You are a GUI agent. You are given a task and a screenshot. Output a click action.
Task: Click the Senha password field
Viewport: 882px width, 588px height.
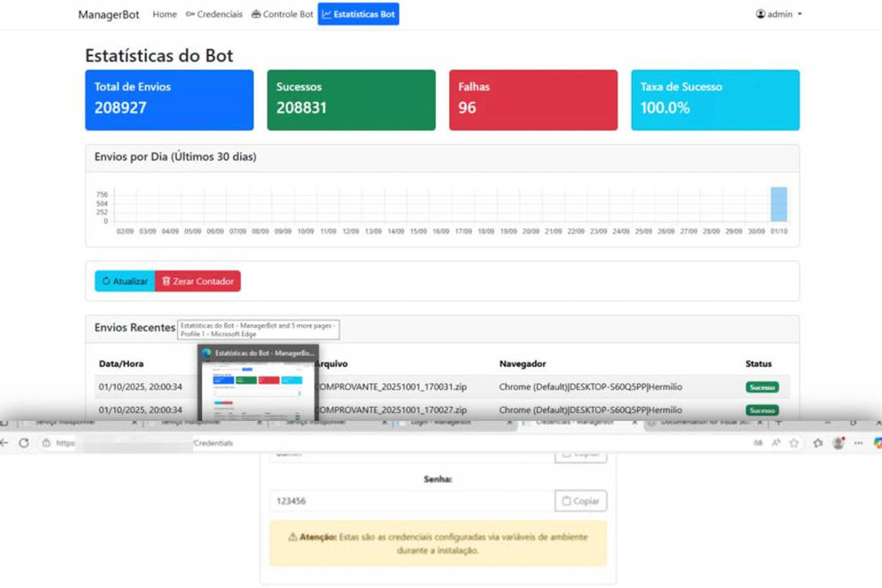(x=412, y=501)
